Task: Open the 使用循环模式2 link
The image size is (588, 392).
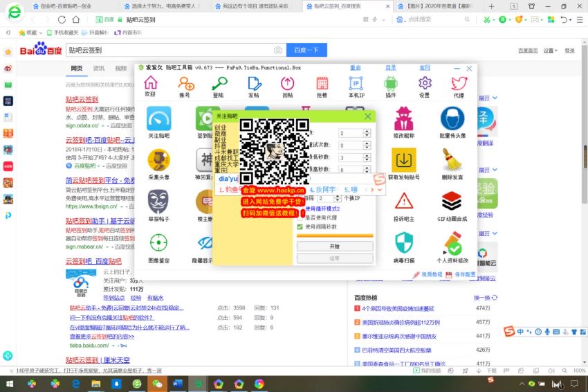Action: click(x=322, y=208)
